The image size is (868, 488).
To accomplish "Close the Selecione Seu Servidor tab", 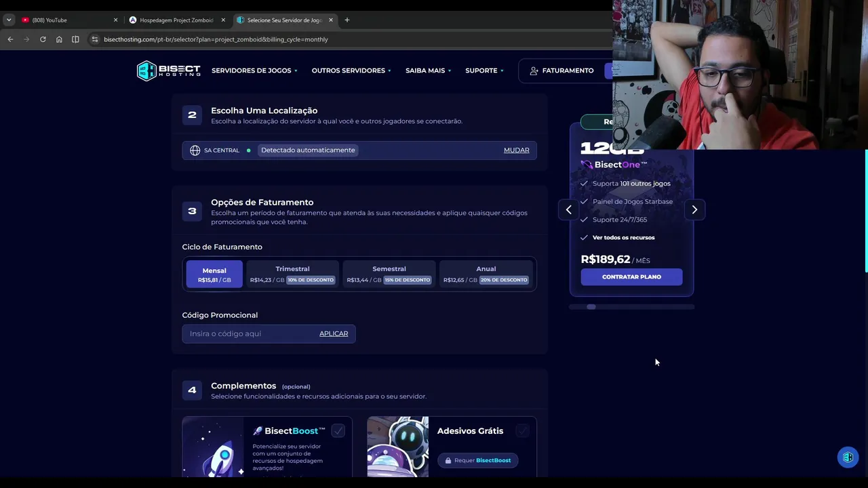I will 331,20.
